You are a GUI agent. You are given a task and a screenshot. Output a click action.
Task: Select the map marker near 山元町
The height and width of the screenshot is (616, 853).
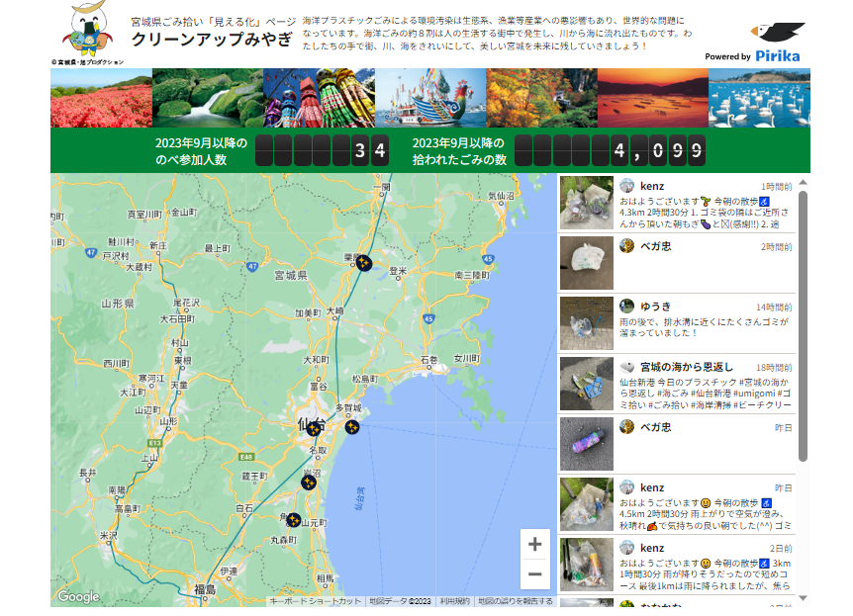point(293,520)
